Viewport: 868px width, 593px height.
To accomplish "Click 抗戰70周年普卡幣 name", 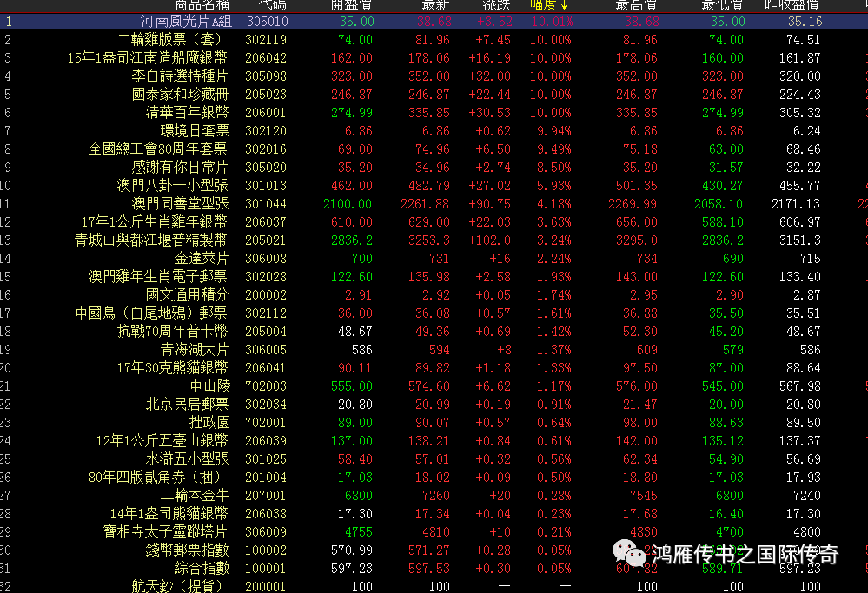I will 173,332.
